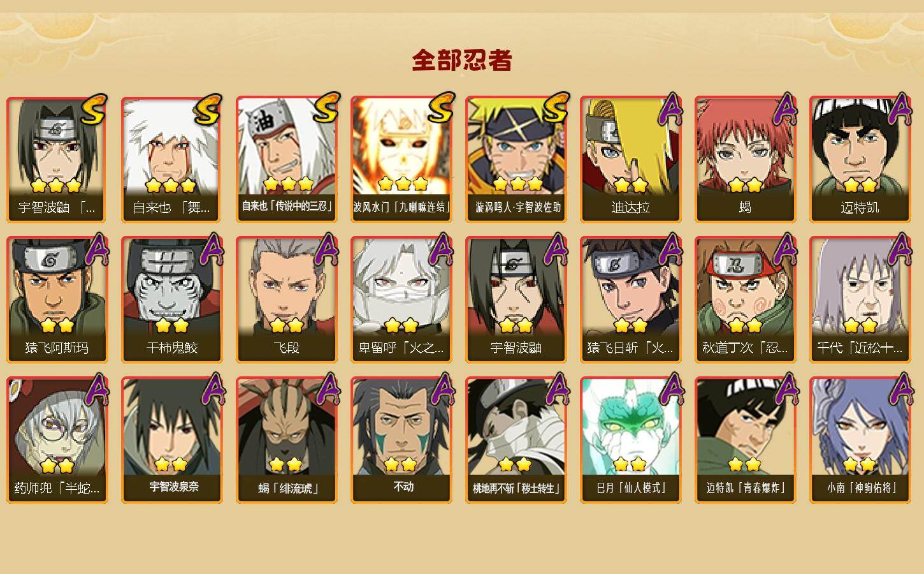Choose the 漩涡鸣人·宇智波佐助 card
This screenshot has width=924, height=574.
coord(516,159)
